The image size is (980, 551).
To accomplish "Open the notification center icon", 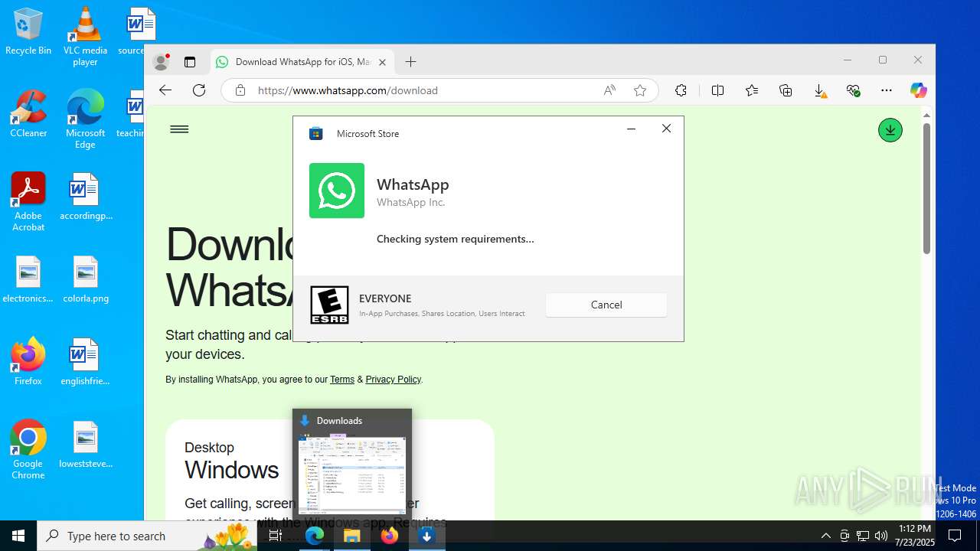I will [x=955, y=536].
